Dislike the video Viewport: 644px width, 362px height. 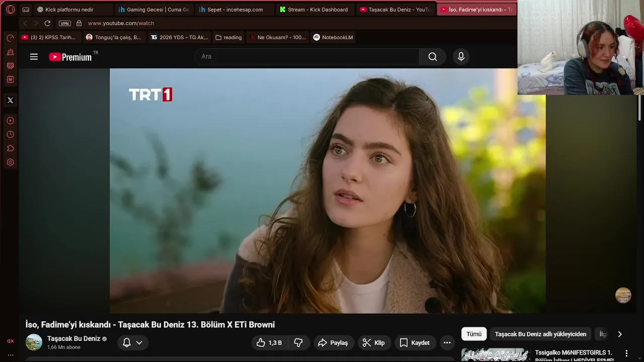click(298, 342)
